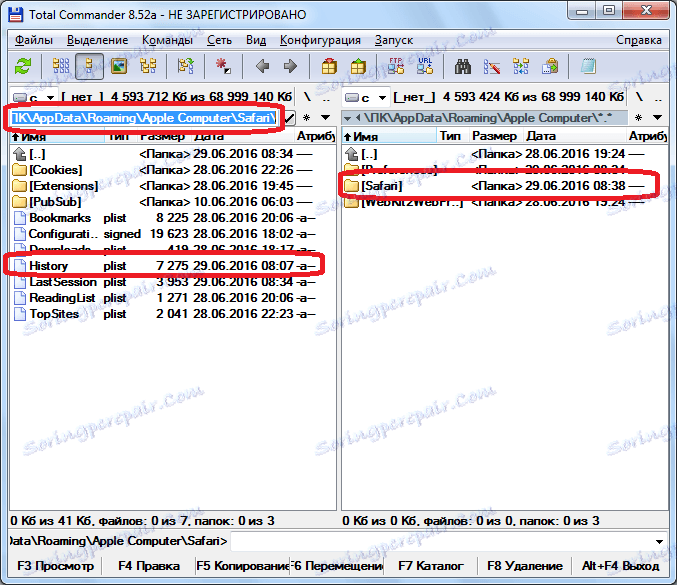Image resolution: width=677 pixels, height=585 pixels.
Task: Open right panel favorites asterisk button
Action: click(639, 117)
